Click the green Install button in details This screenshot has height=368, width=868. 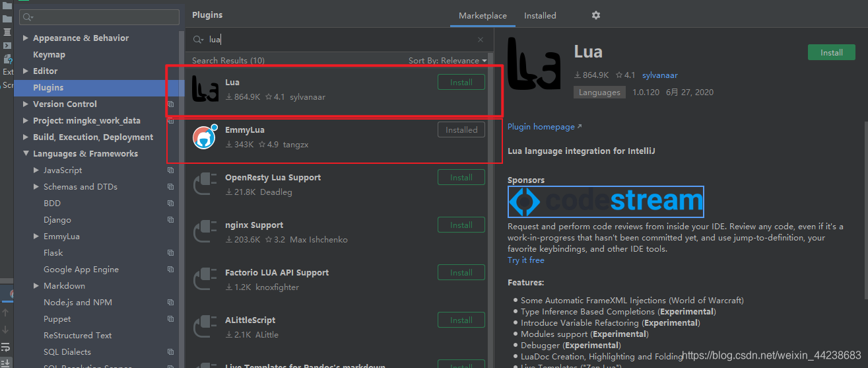pos(831,52)
